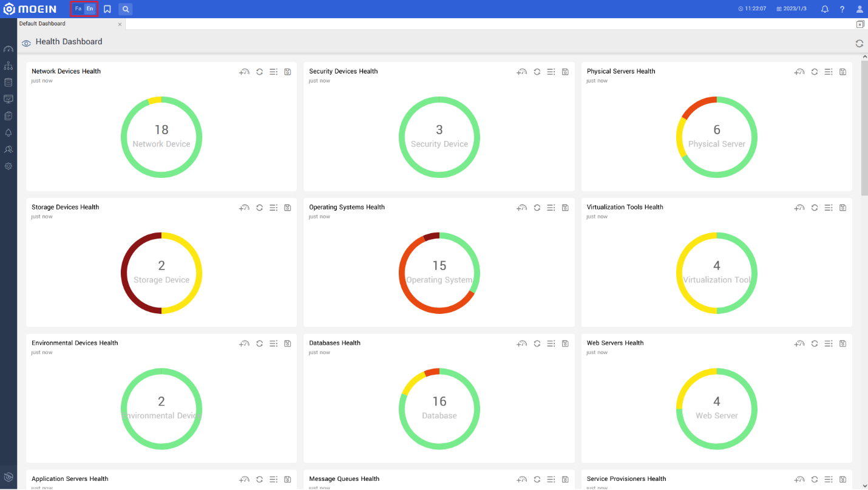Open help question mark icon
Image resolution: width=868 pixels, height=490 pixels.
tap(842, 9)
